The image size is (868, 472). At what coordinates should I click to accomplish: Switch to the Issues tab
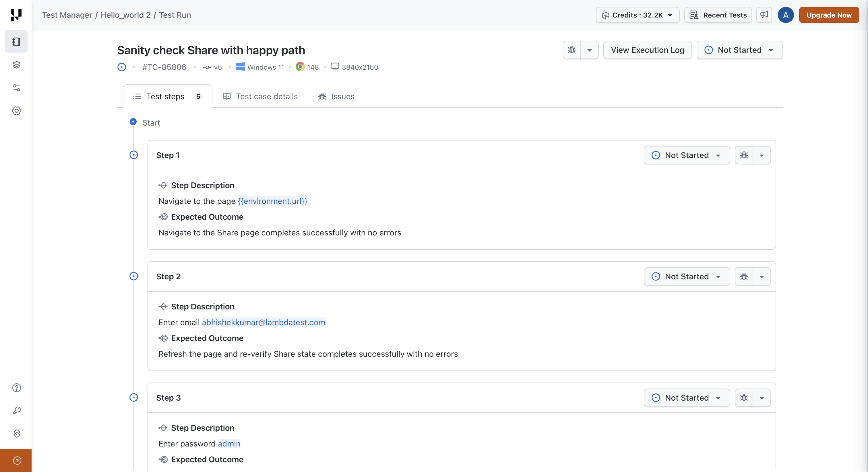[336, 96]
